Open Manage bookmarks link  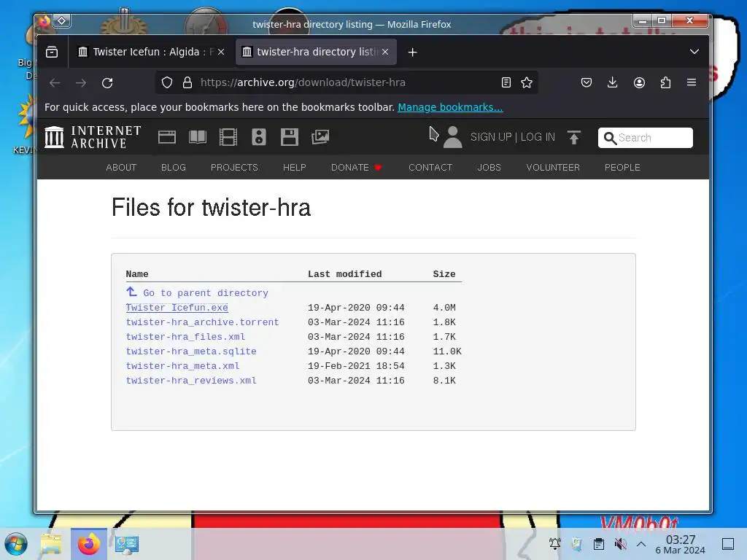[x=450, y=107]
